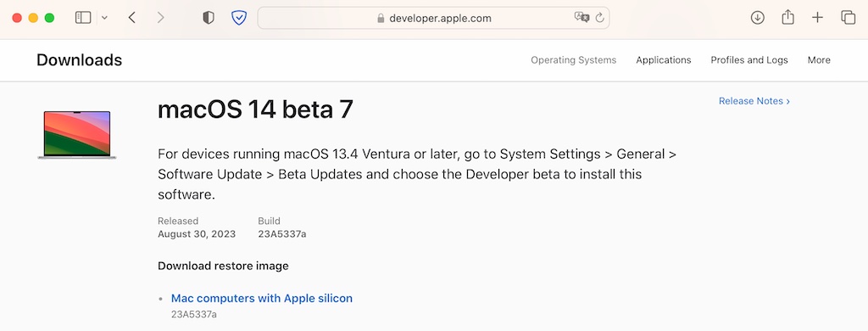Open the Release Notes link
The image size is (868, 331).
point(754,101)
